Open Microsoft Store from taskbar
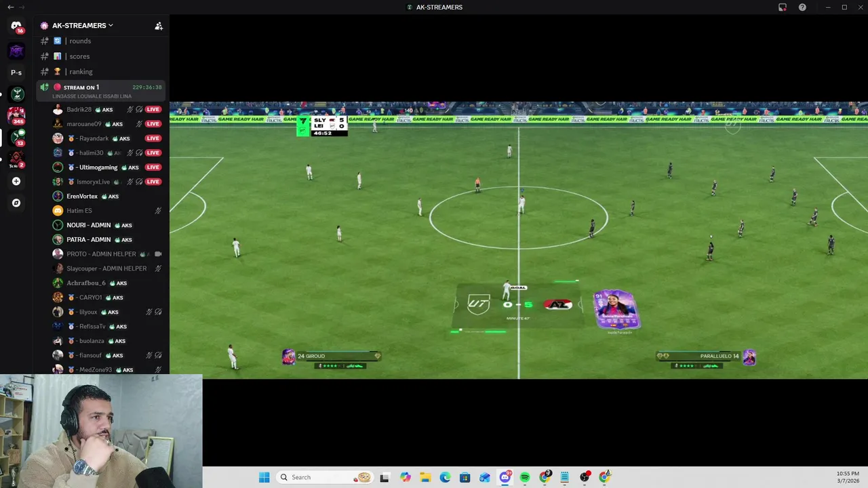The image size is (868, 488). [x=465, y=477]
